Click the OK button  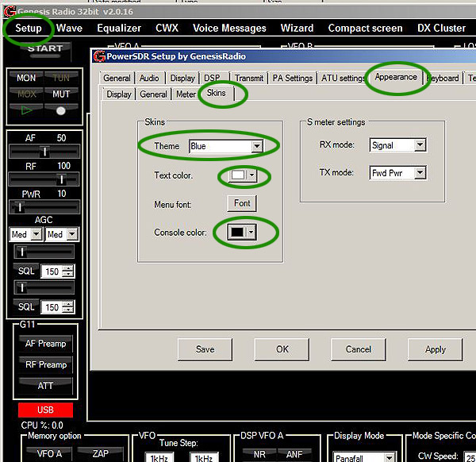click(x=282, y=349)
